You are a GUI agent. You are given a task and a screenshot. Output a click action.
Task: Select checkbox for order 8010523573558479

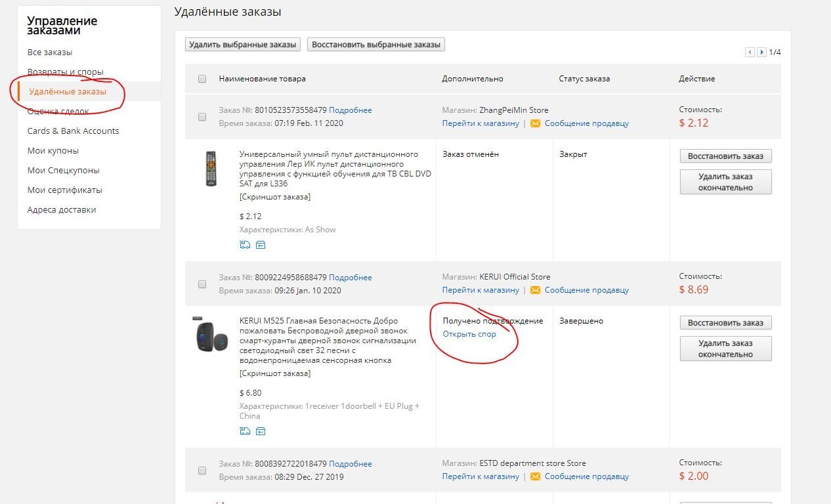coord(202,117)
